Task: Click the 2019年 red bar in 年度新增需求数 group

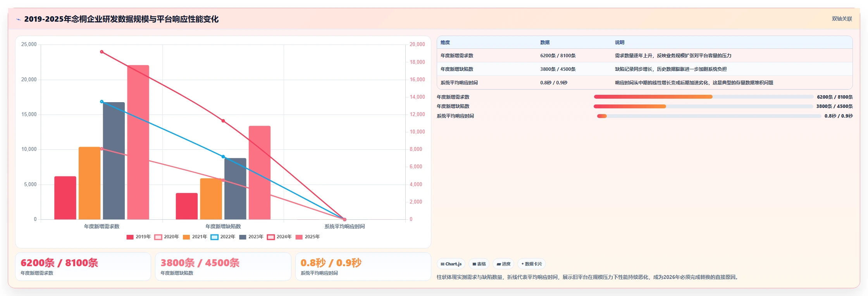Action: click(65, 198)
